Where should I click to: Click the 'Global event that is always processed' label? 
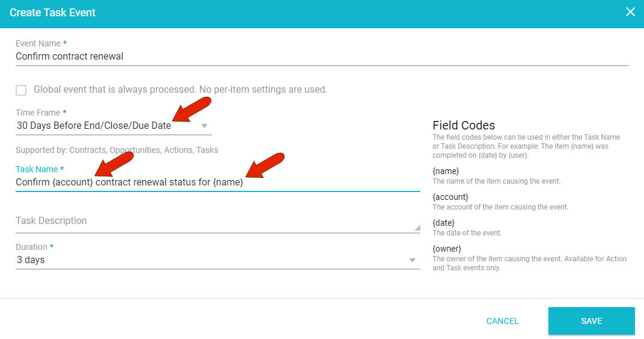180,90
